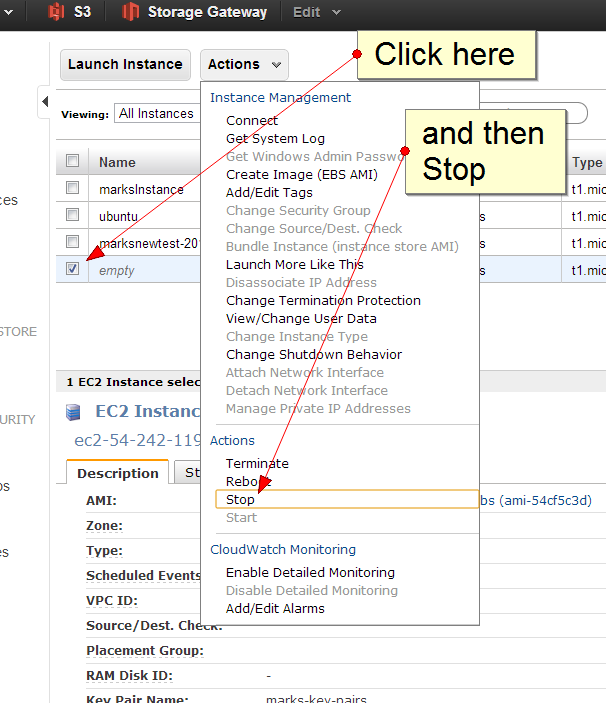Image resolution: width=606 pixels, height=703 pixels.
Task: Click the Instance Management menu heading
Action: (281, 98)
